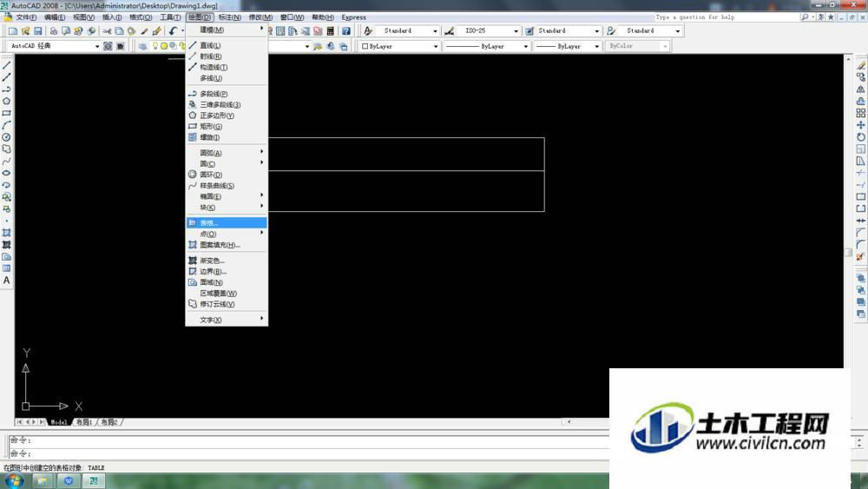This screenshot has height=489, width=868.
Task: Click the 'Type a question for help' field
Action: (727, 17)
